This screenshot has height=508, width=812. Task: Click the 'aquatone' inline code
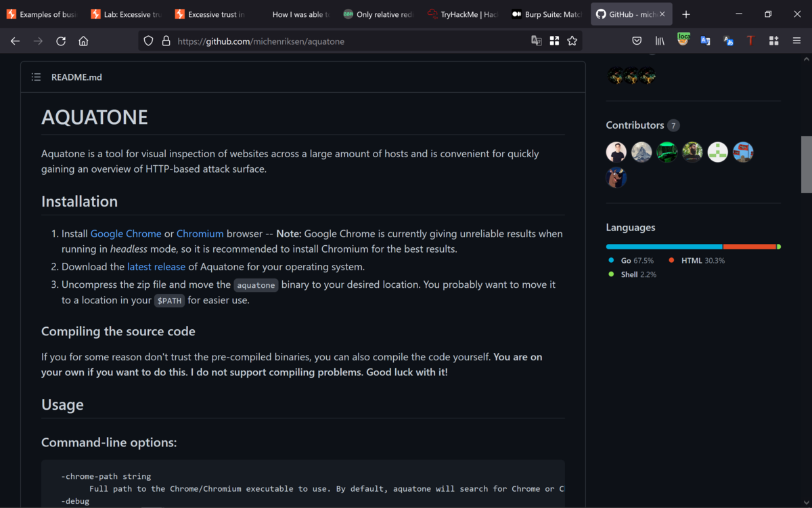click(256, 285)
